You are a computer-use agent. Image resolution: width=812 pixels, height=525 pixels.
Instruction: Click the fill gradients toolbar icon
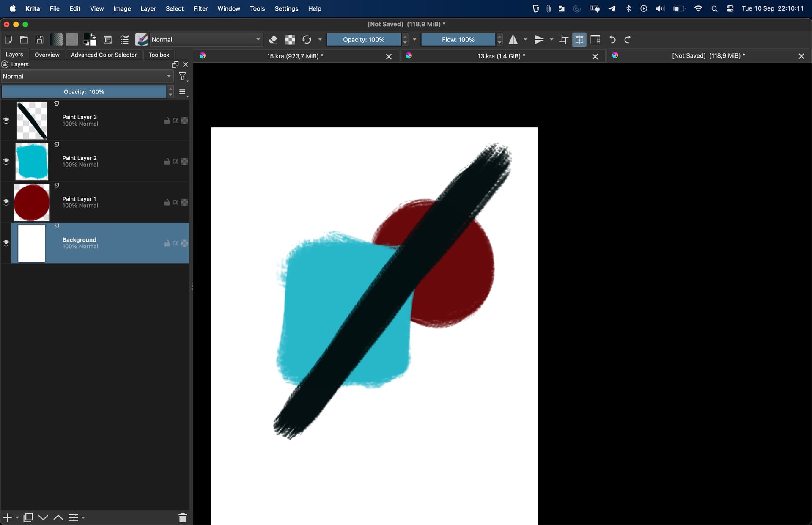click(x=56, y=40)
